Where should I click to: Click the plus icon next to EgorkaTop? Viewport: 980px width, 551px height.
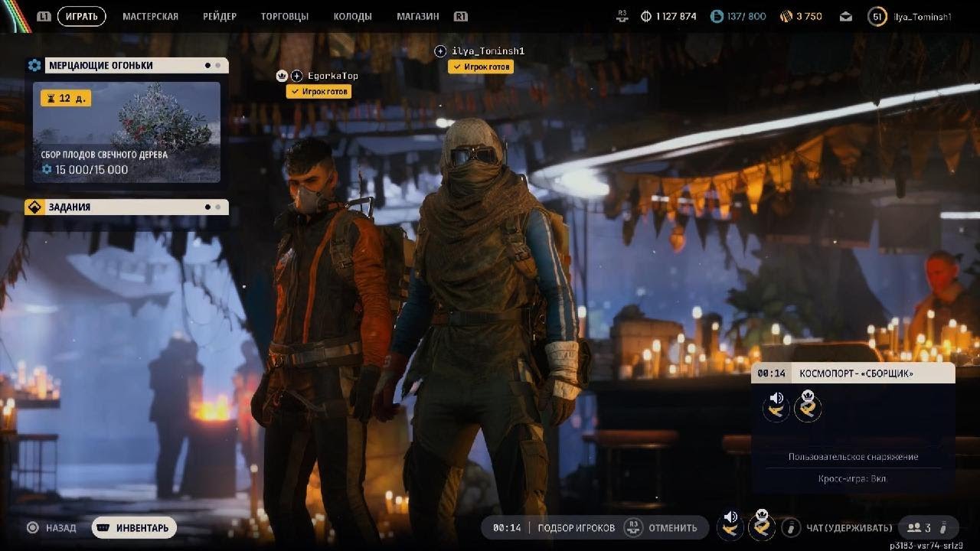click(297, 76)
